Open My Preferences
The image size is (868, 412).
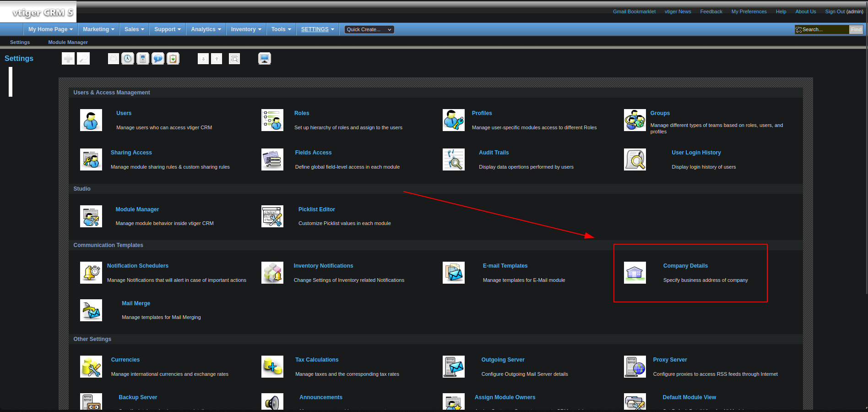coord(749,11)
